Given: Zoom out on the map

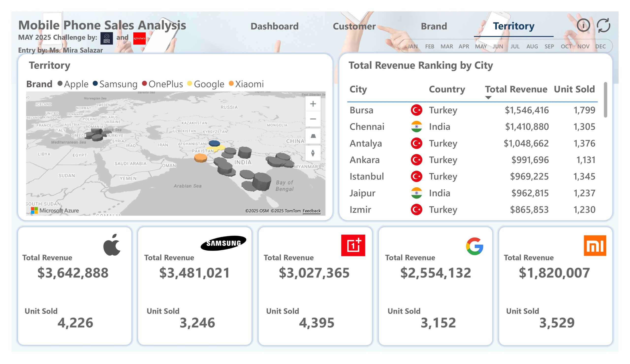Looking at the screenshot, I should tap(313, 119).
